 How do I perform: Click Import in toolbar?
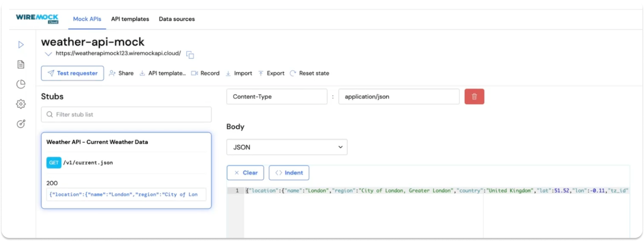tap(239, 73)
